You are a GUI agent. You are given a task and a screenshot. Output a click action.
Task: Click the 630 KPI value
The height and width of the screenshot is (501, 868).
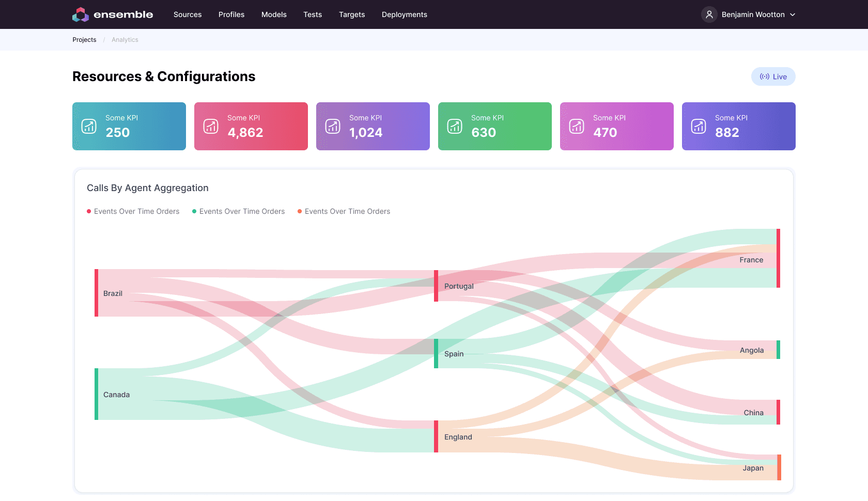pos(484,133)
